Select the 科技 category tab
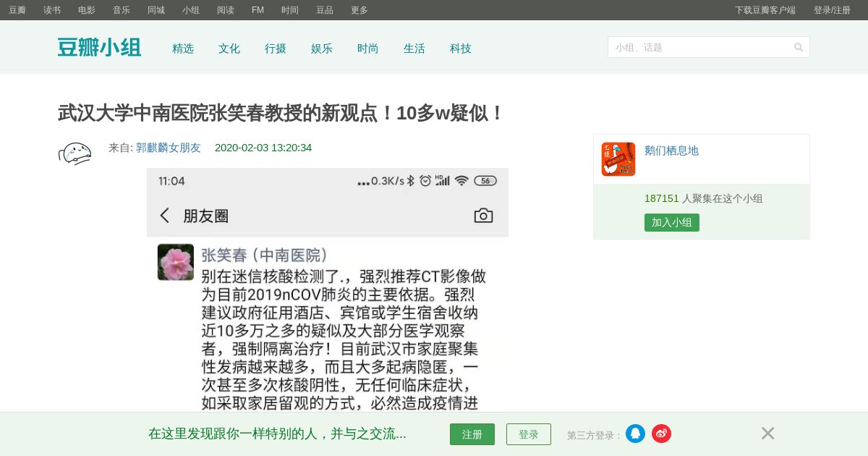The image size is (868, 456). [461, 48]
